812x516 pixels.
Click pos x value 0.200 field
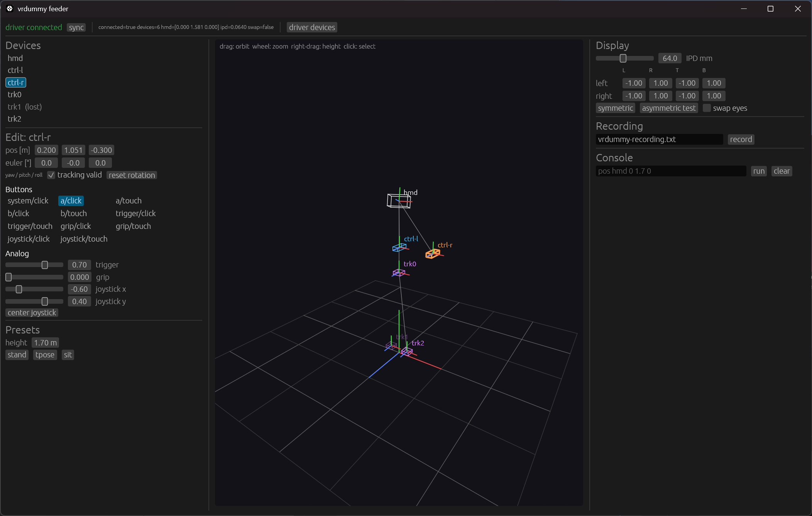(46, 150)
